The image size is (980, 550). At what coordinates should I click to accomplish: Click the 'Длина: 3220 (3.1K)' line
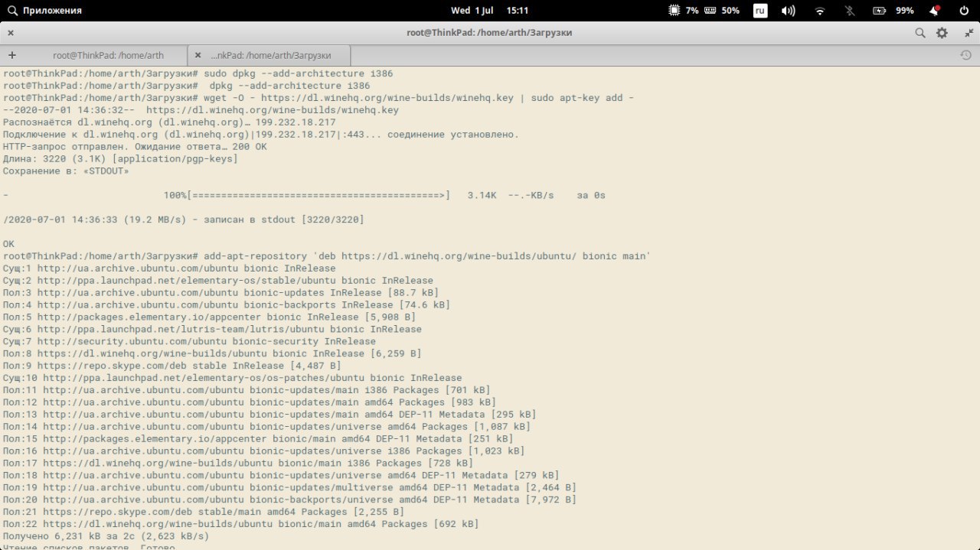point(120,158)
